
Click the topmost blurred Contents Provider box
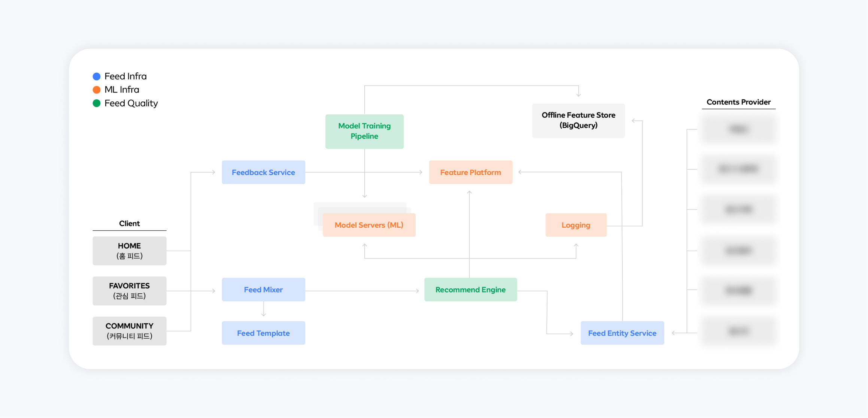tap(738, 129)
